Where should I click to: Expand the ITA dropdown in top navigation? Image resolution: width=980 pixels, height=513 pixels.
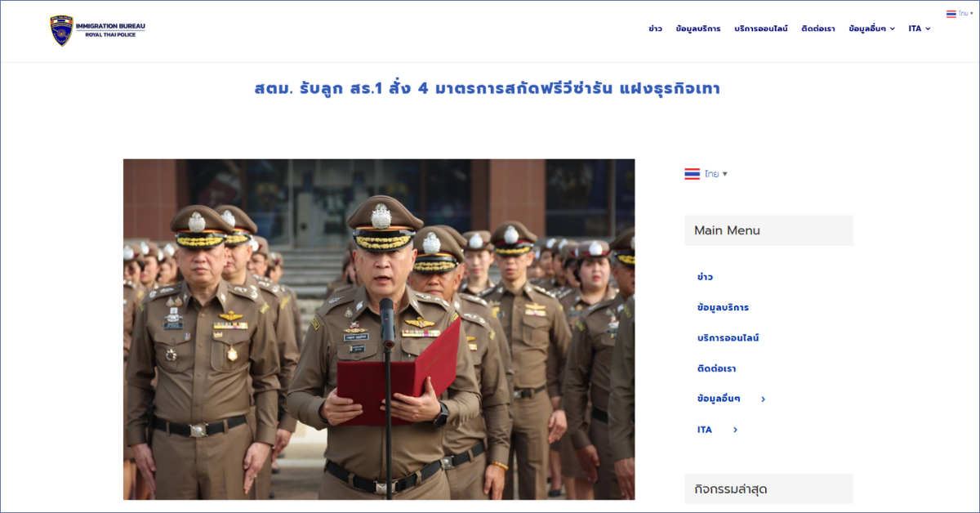(x=919, y=29)
